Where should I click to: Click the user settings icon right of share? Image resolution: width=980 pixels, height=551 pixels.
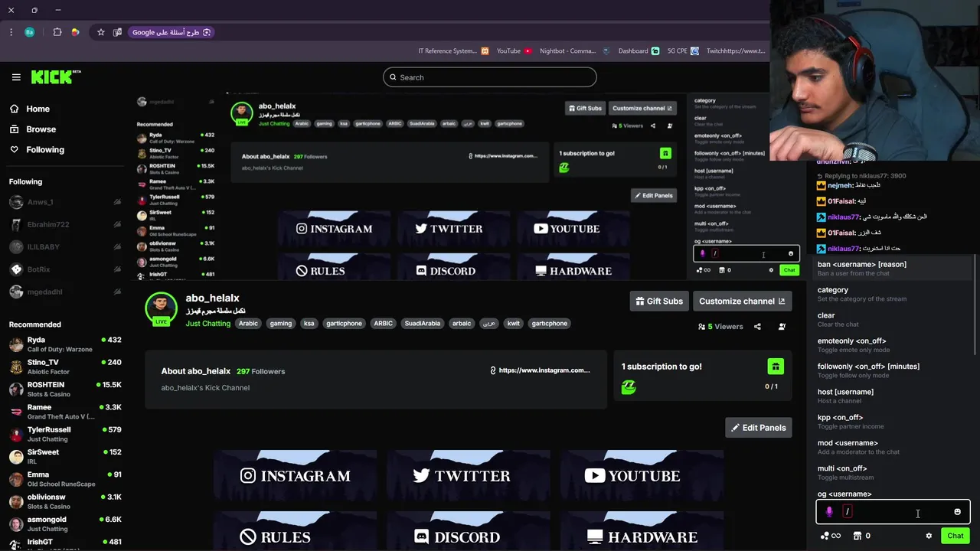(x=782, y=327)
